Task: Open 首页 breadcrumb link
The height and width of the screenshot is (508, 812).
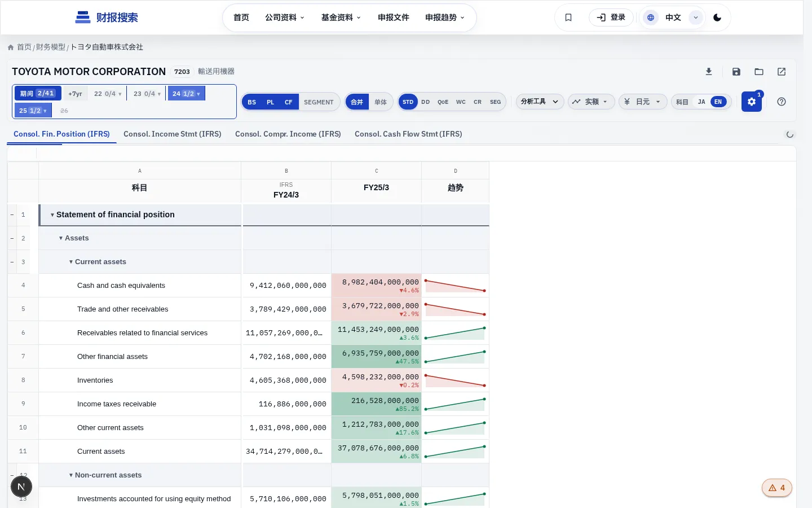Action: tap(24, 47)
